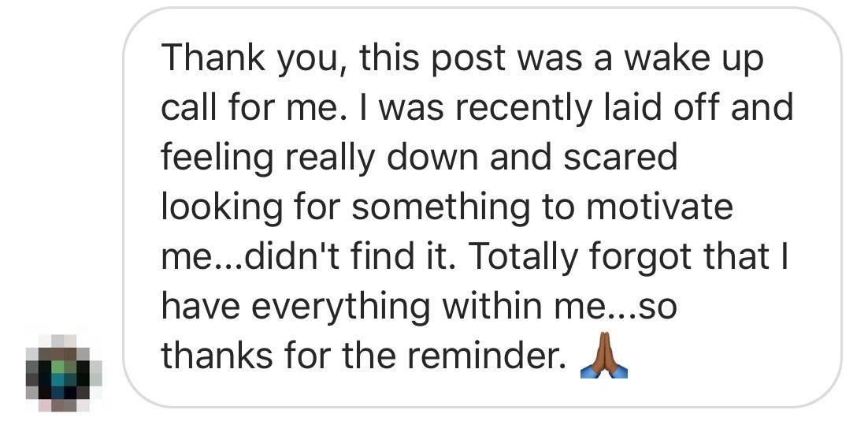Open the sender's pixelated profile avatar
This screenshot has height=425, width=868.
(x=63, y=374)
